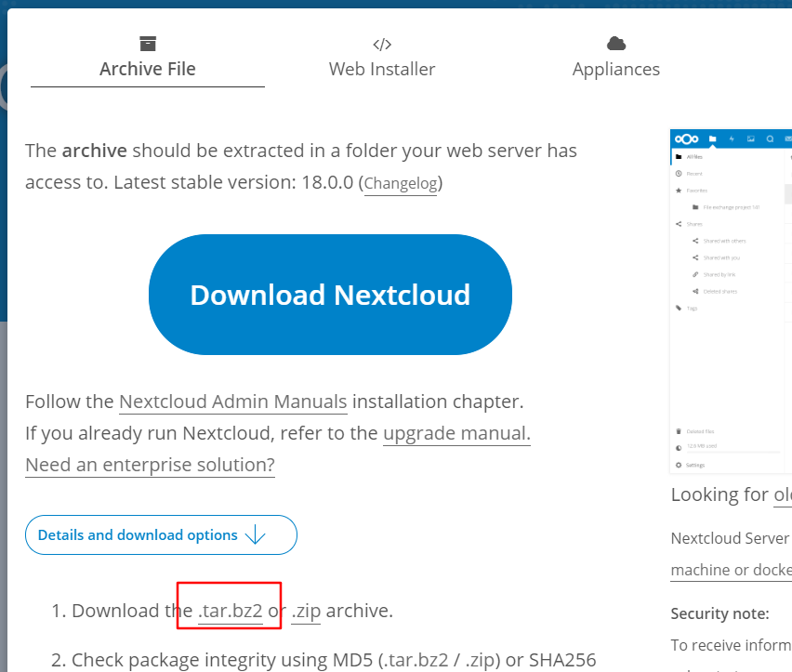Download the .tar.bz2 archive link
792x672 pixels.
[231, 611]
